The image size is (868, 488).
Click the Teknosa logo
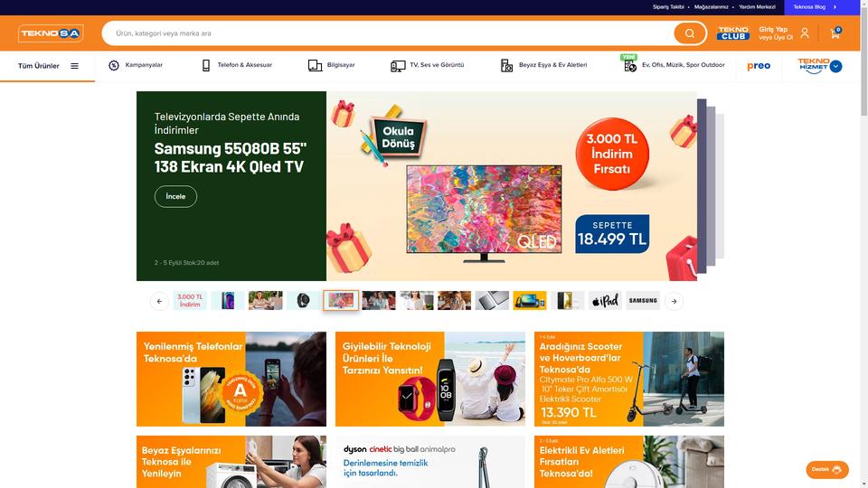point(51,33)
